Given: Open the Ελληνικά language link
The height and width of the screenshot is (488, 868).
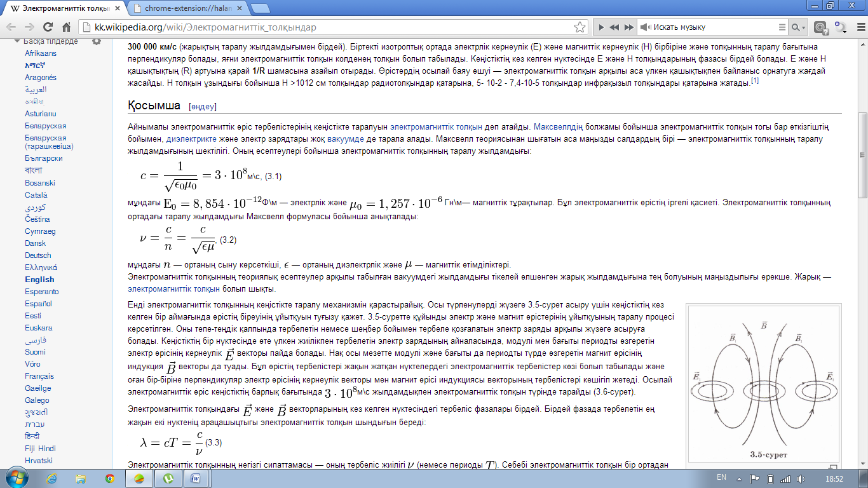Looking at the screenshot, I should 41,268.
